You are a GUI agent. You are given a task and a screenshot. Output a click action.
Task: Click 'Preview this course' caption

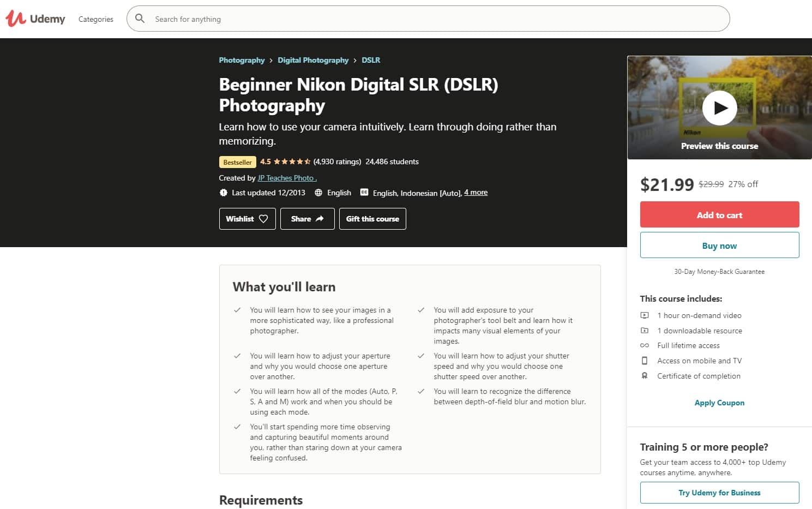click(719, 146)
